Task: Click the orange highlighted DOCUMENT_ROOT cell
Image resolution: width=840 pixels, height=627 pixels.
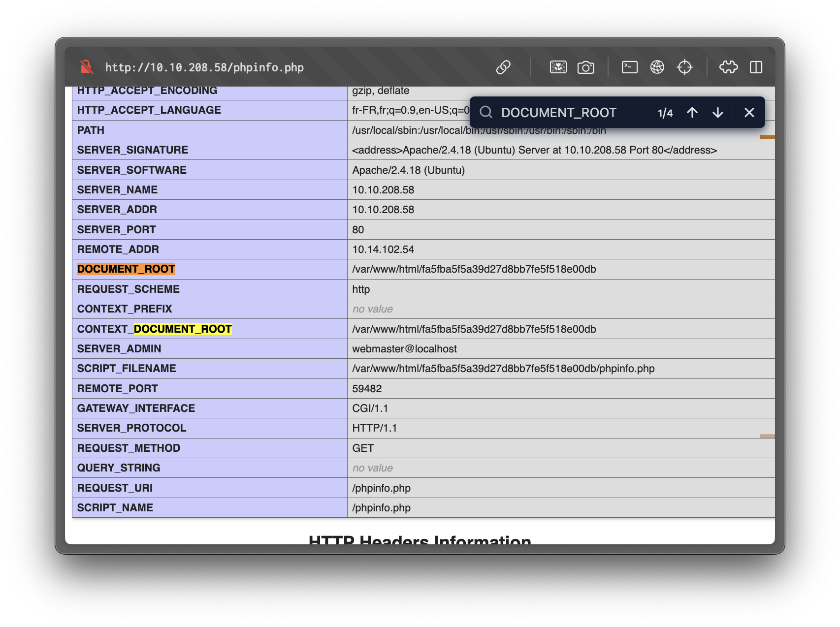Action: 126,269
